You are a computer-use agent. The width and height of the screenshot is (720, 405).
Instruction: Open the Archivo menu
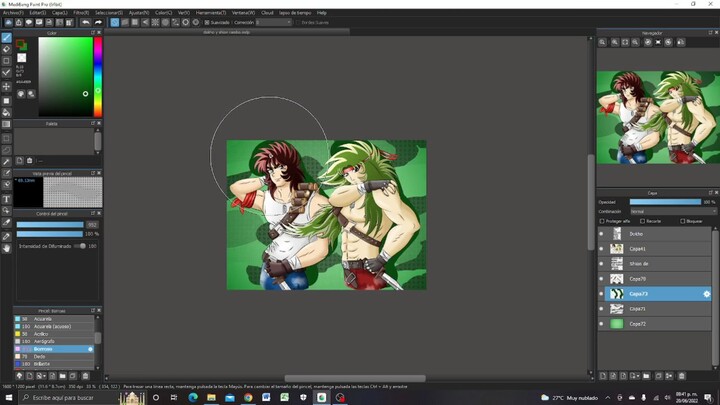point(13,13)
